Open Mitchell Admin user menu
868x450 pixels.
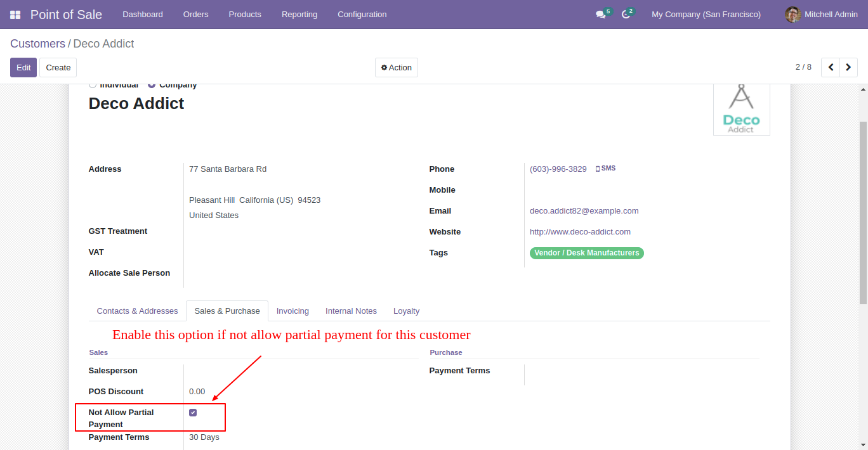(x=821, y=15)
